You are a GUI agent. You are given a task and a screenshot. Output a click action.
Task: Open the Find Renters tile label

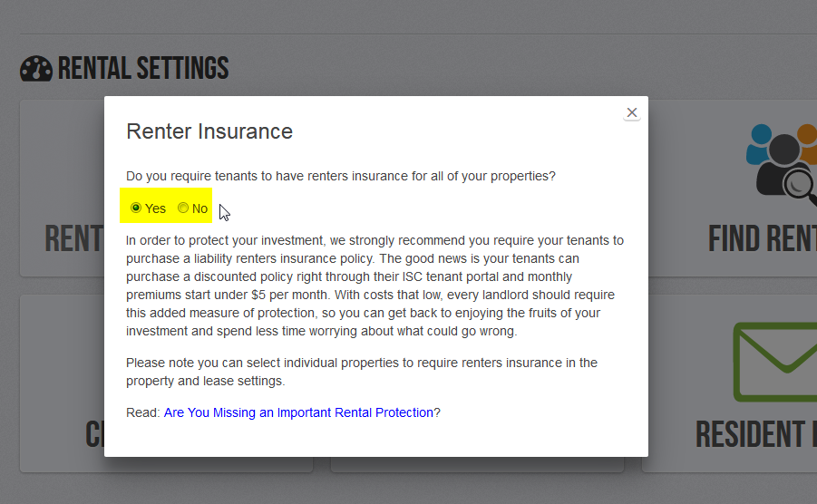[762, 239]
